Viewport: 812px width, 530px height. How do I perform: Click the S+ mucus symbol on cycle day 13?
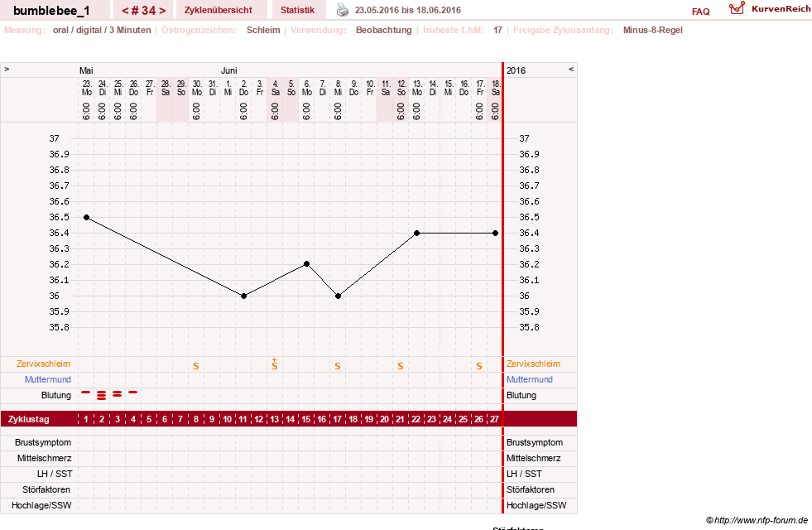[x=275, y=364]
